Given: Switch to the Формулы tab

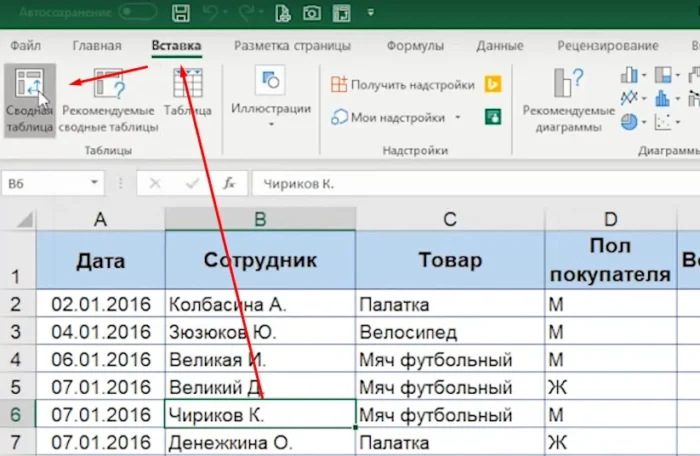Looking at the screenshot, I should click(x=414, y=46).
